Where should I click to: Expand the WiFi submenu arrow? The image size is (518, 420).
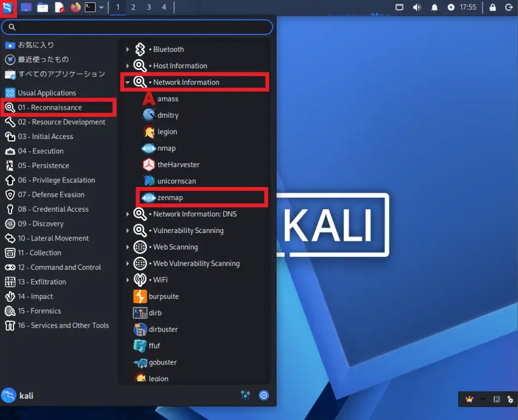(127, 280)
